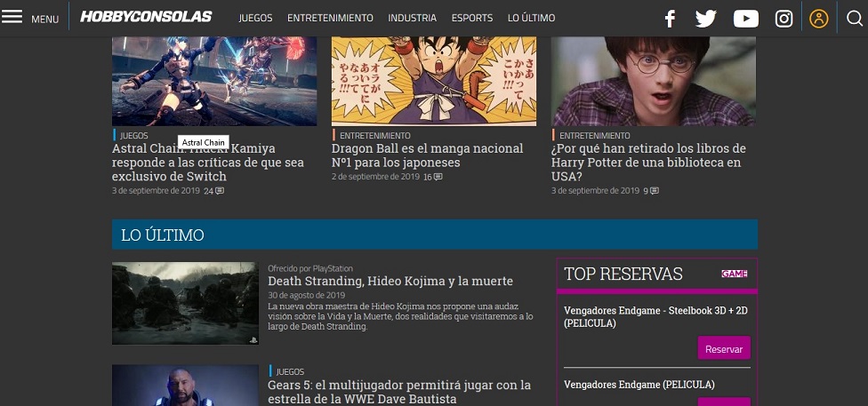Click the Hobbyconsolas logo
Screen dimensions: 868x406
coord(146,17)
